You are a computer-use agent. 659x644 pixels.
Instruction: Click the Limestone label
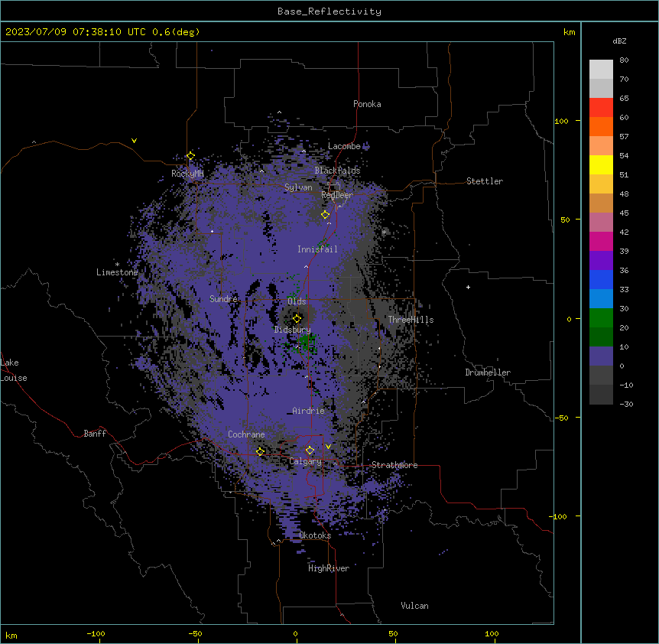tap(117, 272)
